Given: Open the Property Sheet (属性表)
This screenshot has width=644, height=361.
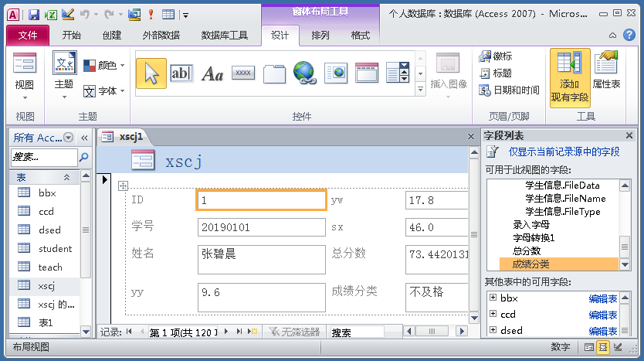Looking at the screenshot, I should point(606,70).
